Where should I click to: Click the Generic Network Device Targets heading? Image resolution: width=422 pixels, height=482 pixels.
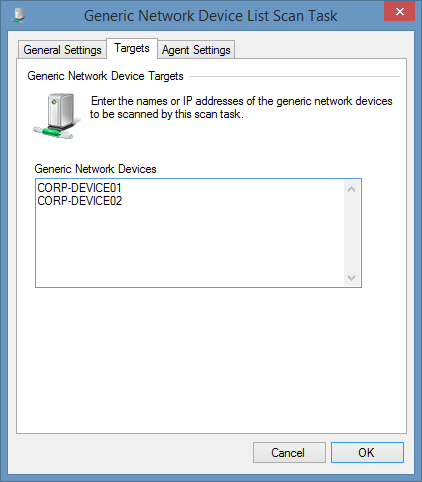(105, 76)
